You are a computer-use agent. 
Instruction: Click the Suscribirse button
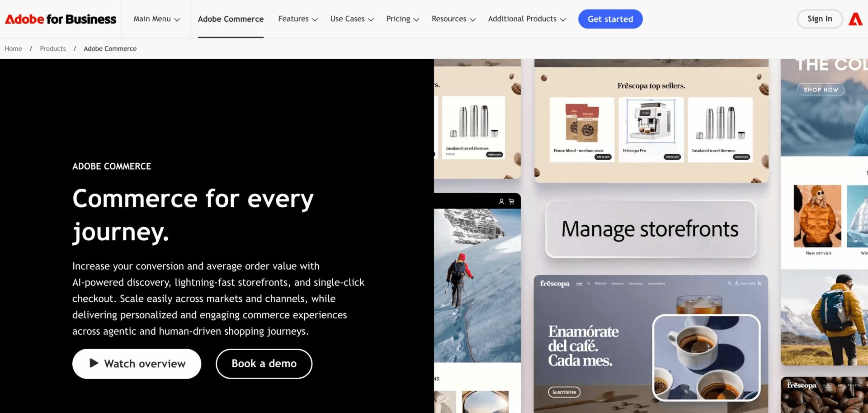(x=564, y=392)
